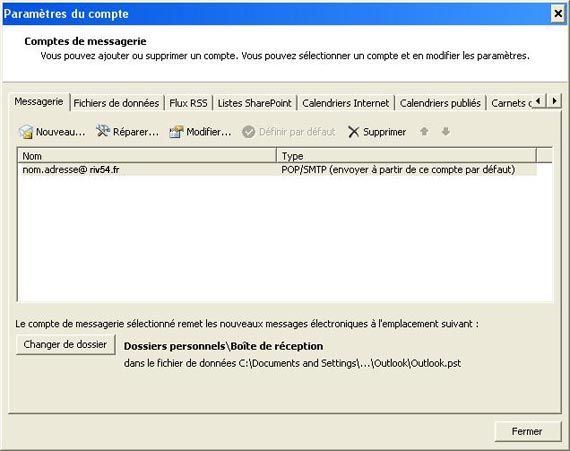Move account up with arrow icon
Image resolution: width=570 pixels, height=451 pixels.
(x=424, y=131)
